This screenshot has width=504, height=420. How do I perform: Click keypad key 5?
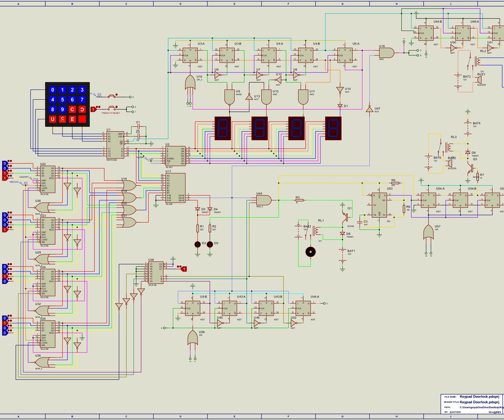(x=62, y=100)
